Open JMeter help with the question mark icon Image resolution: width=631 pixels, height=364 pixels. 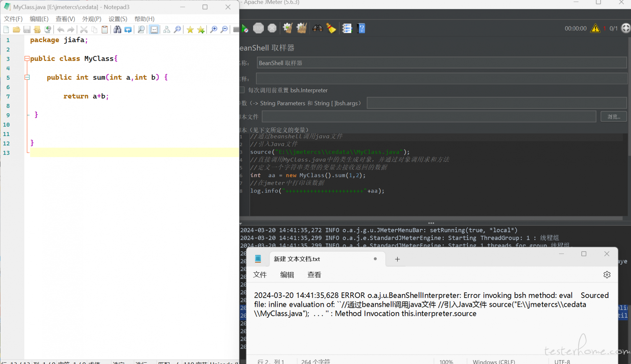click(x=361, y=28)
